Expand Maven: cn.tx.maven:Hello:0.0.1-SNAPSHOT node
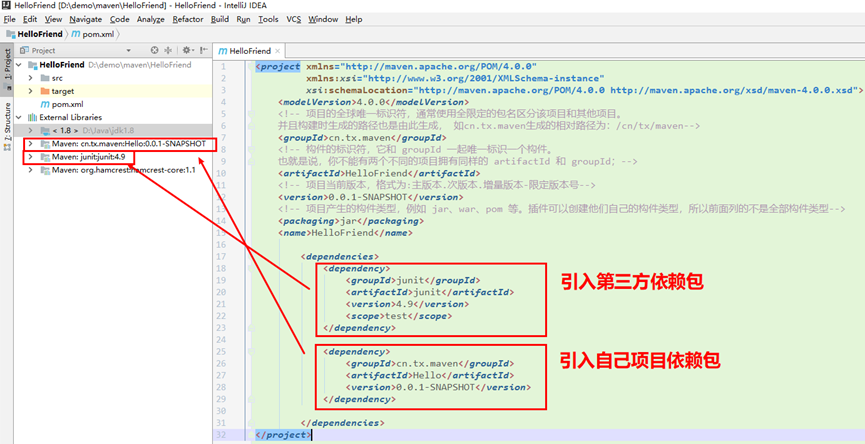Screen dimensions: 865x444 point(31,144)
